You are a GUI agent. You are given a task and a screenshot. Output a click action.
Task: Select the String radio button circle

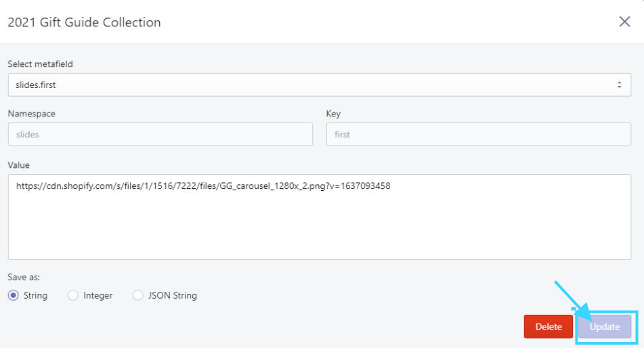(14, 295)
